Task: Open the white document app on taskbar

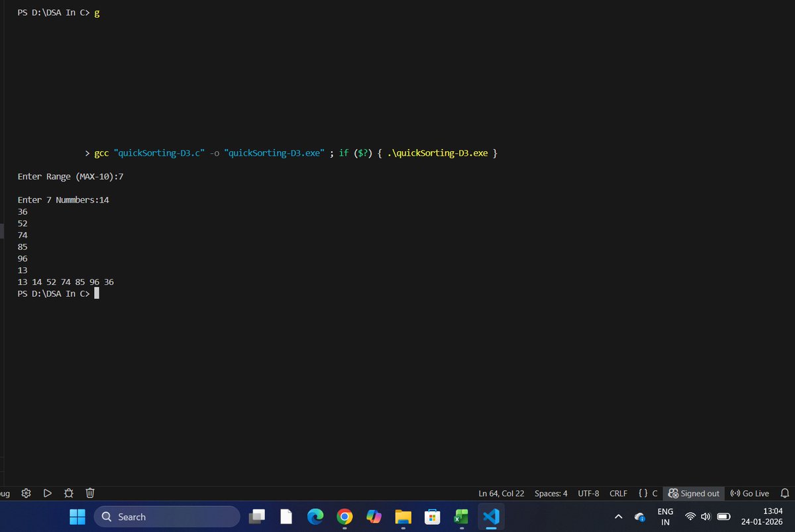Action: 286,517
